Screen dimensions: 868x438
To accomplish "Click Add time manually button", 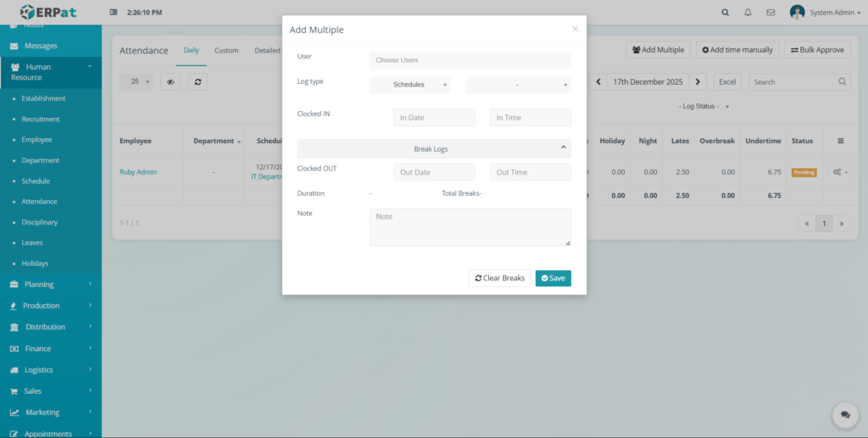I will click(x=737, y=50).
